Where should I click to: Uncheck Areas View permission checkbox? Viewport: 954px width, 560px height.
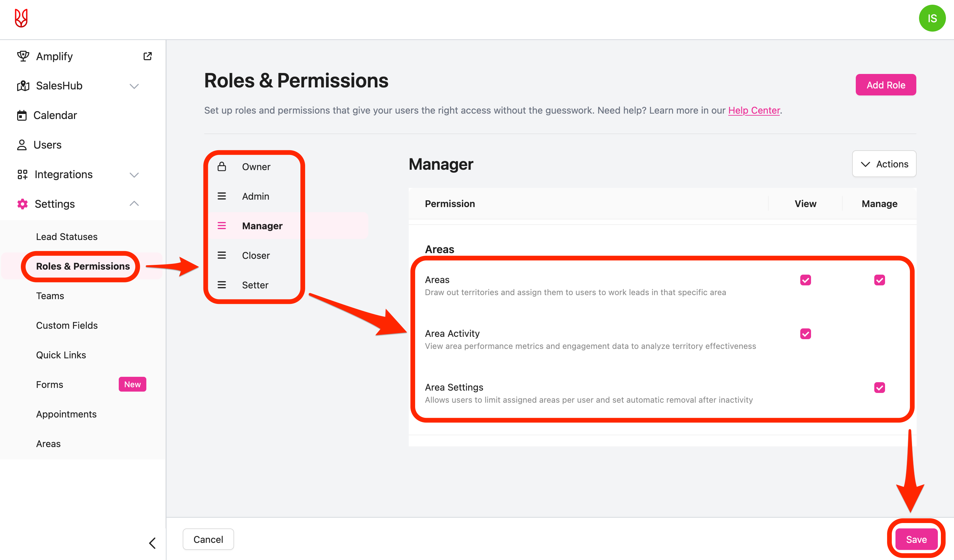click(805, 280)
